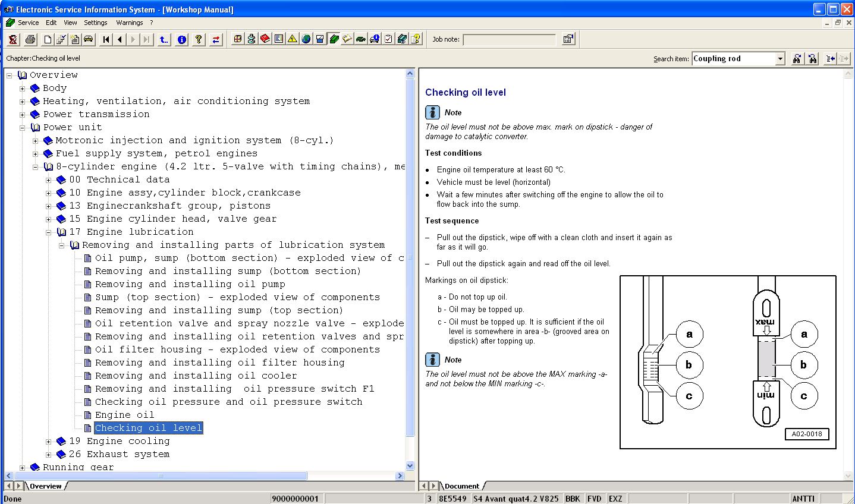Click the globe icon in the toolbar
Image resolution: width=855 pixels, height=504 pixels.
306,39
